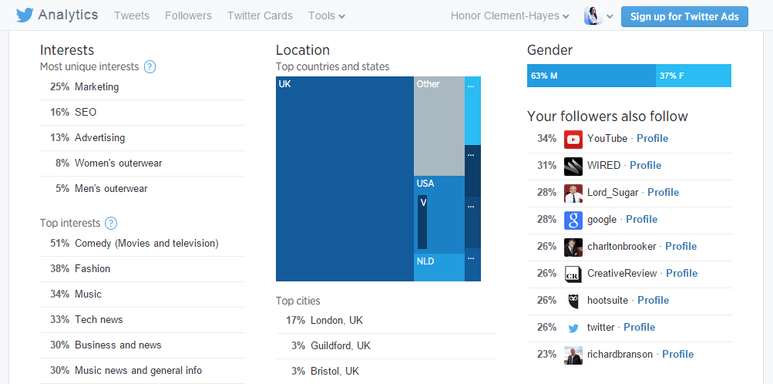Switch to the Followers tab

pyautogui.click(x=188, y=16)
